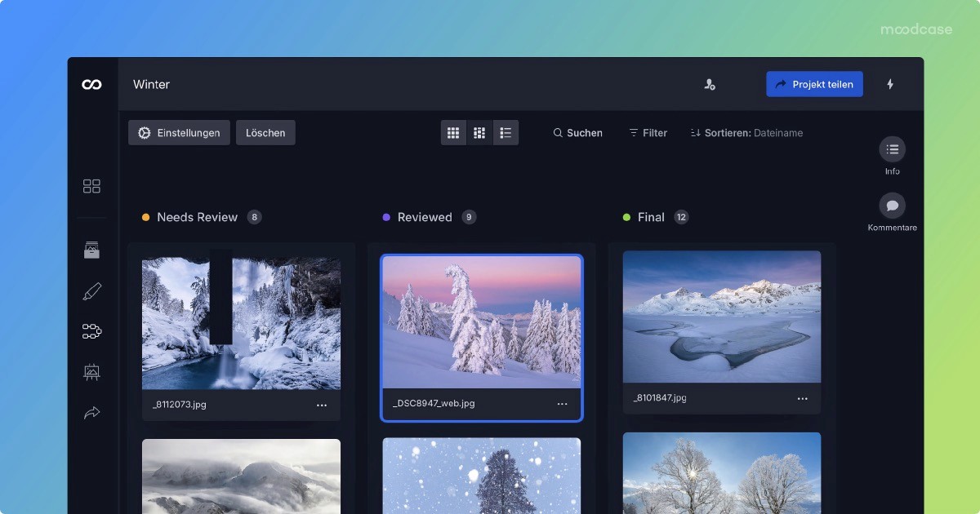This screenshot has width=980, height=514.
Task: Open Sortieren: Dateiname dropdown
Action: pyautogui.click(x=746, y=133)
